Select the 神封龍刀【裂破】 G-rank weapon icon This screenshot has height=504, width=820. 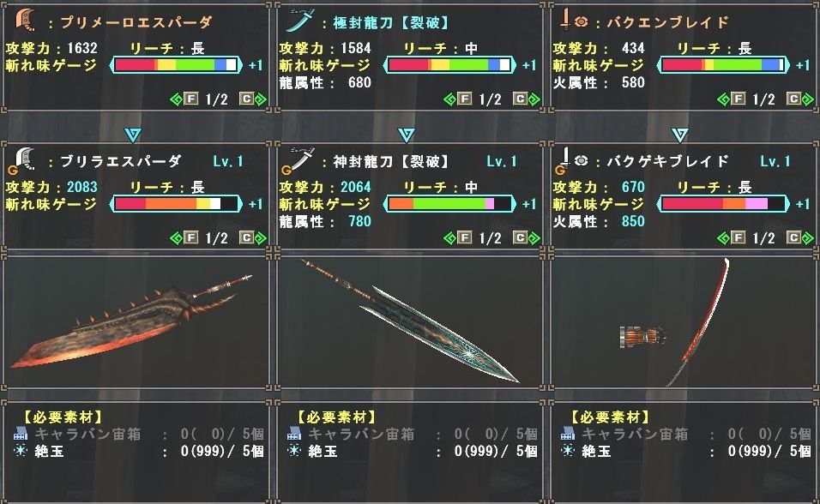coord(298,160)
